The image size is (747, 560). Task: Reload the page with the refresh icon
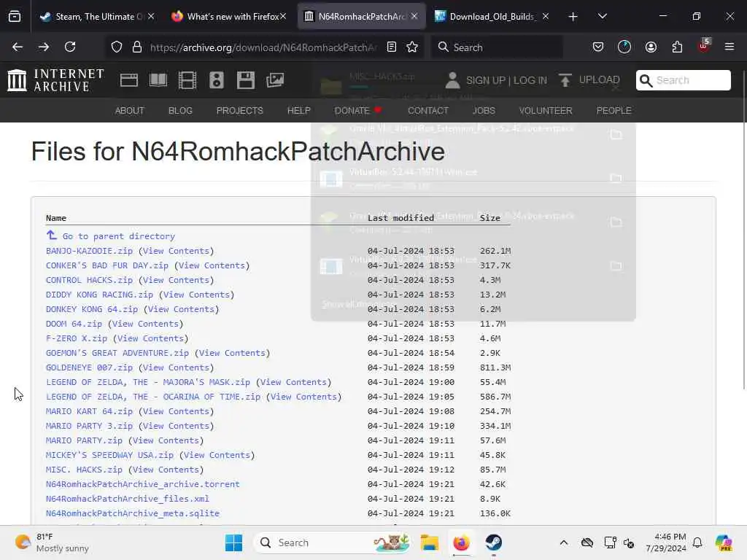pyautogui.click(x=71, y=47)
